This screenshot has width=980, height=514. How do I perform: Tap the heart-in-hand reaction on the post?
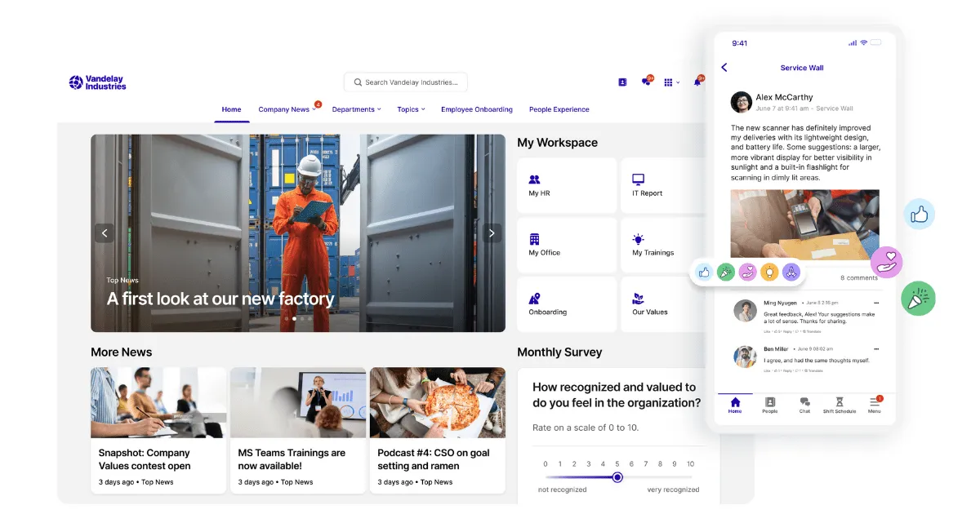(747, 272)
